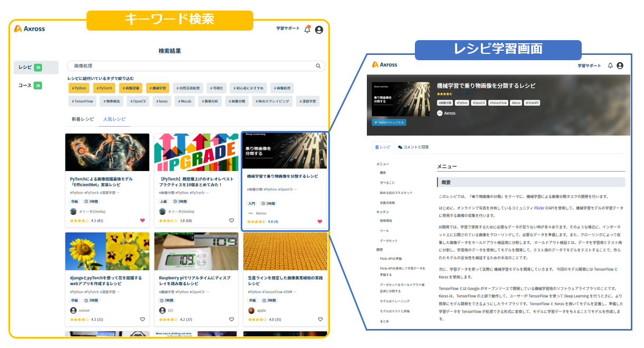This screenshot has width=644, height=348.
Task: Switch to the 新着レシピ tab
Action: pyautogui.click(x=82, y=119)
